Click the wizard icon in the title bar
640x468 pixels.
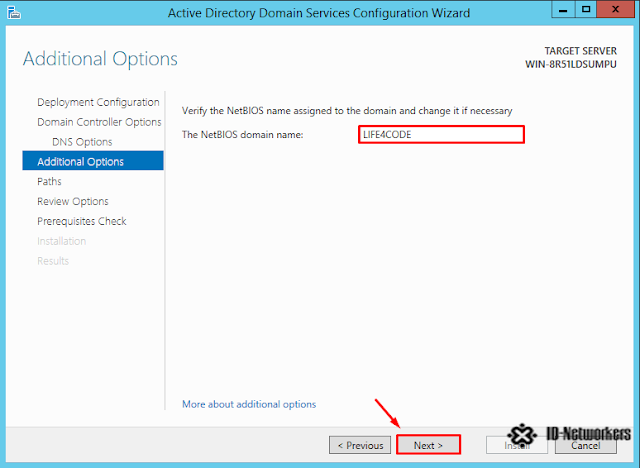pyautogui.click(x=13, y=13)
